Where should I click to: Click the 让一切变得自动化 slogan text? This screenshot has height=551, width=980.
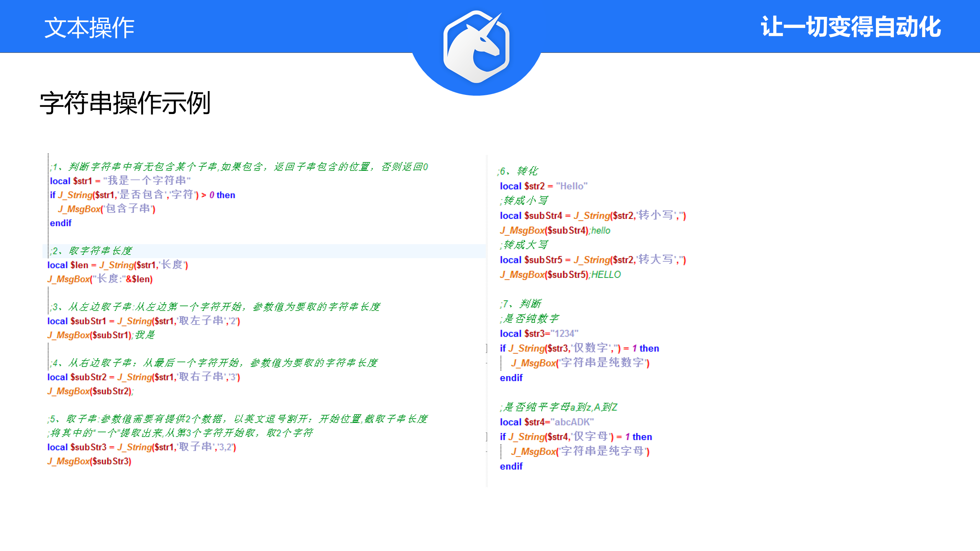tap(850, 27)
